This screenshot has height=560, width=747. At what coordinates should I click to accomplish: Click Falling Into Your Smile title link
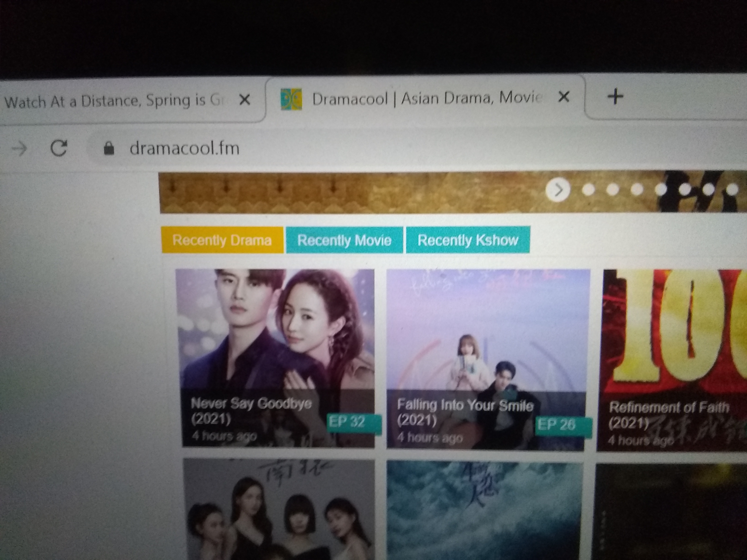click(x=465, y=412)
